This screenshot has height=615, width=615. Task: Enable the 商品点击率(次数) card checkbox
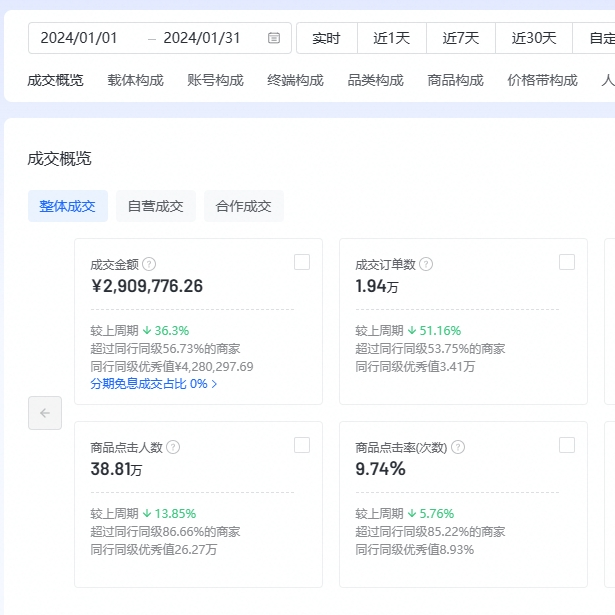567,445
